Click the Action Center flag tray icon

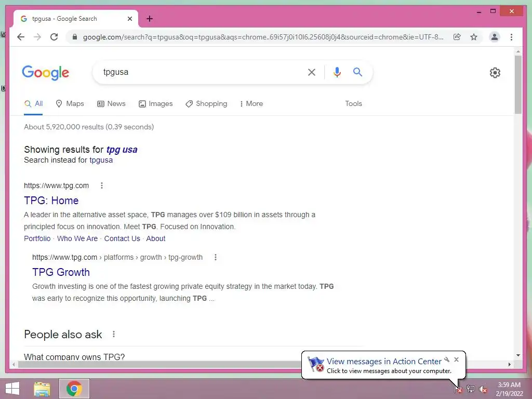coord(458,389)
